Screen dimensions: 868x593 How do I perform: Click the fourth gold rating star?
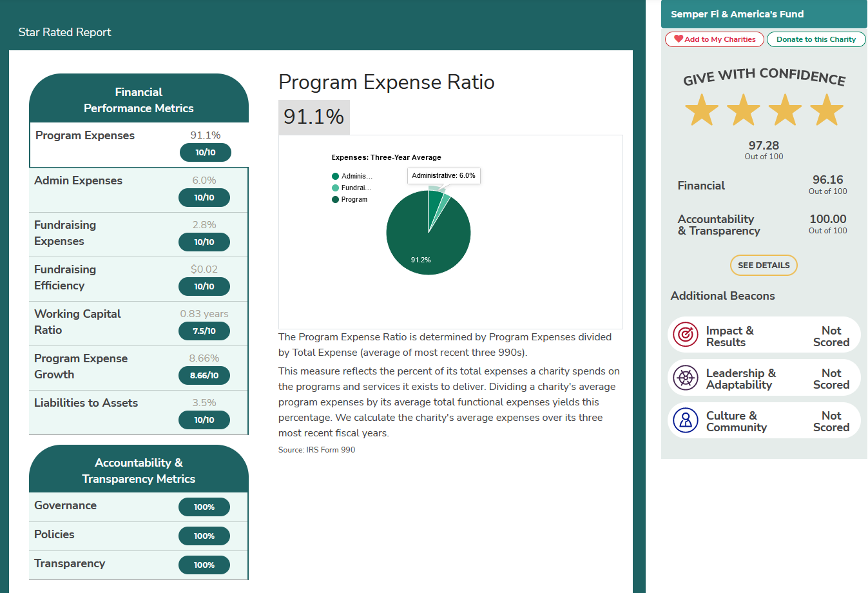point(827,110)
